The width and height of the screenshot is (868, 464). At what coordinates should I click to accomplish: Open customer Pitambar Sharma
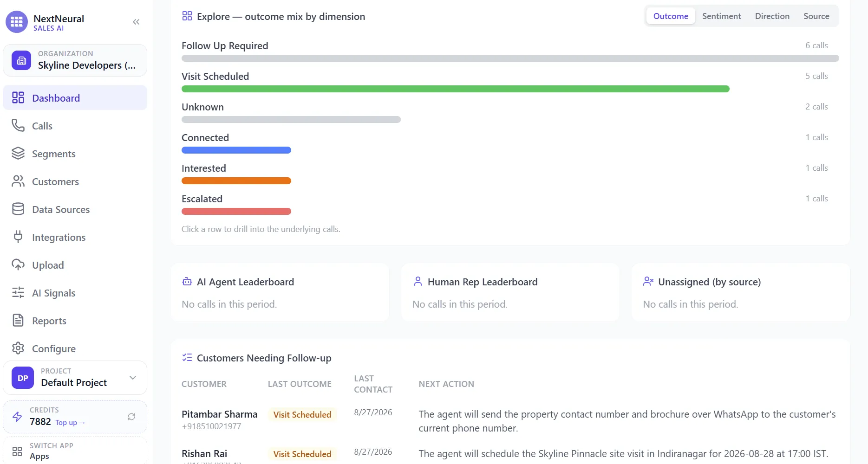219,414
